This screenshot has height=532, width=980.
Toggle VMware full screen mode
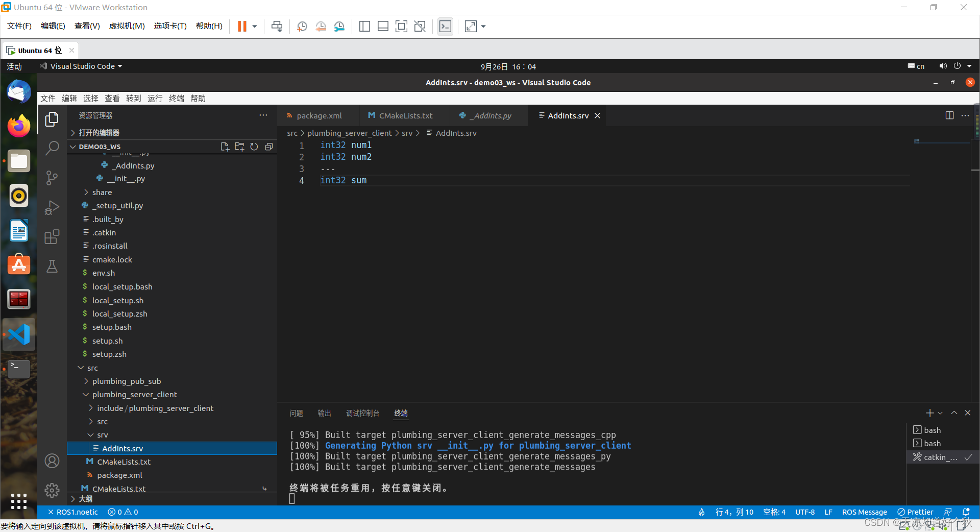point(402,26)
